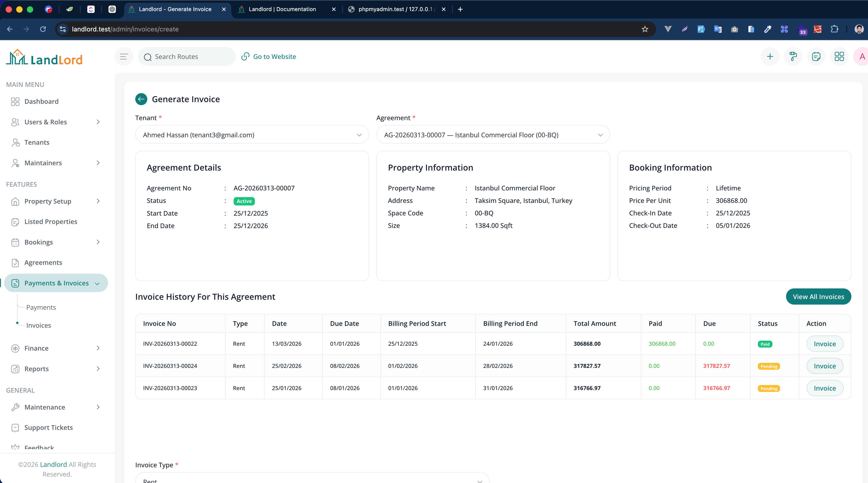The width and height of the screenshot is (868, 483).
Task: Click the quick create plus icon in header
Action: tap(770, 56)
